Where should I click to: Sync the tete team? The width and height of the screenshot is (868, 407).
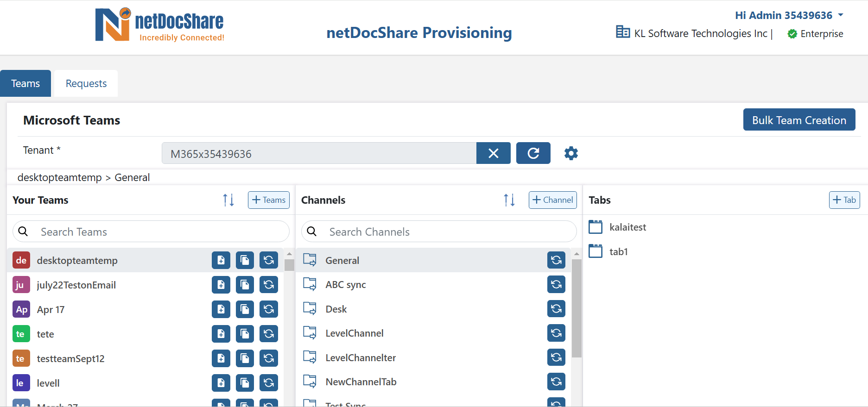pos(269,334)
